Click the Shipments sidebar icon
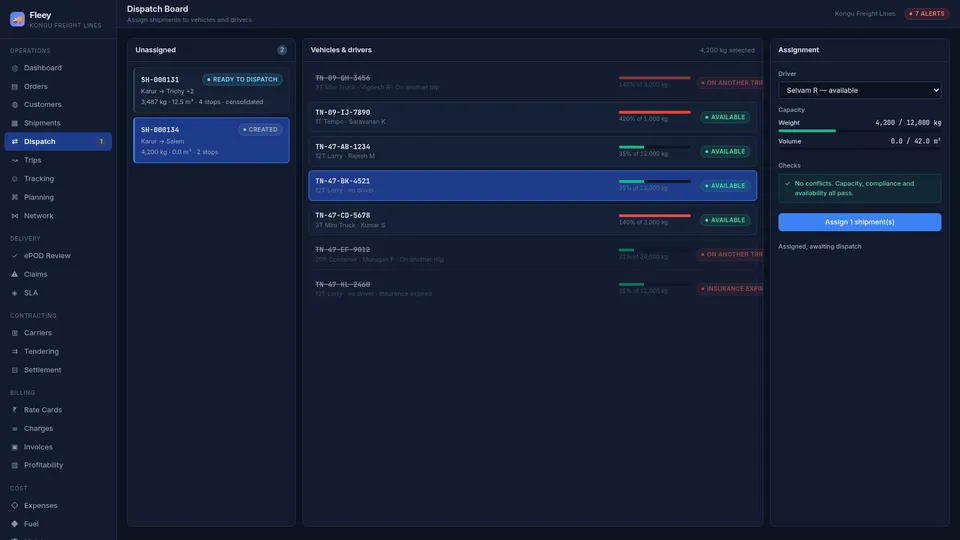Image resolution: width=960 pixels, height=540 pixels. tap(15, 123)
